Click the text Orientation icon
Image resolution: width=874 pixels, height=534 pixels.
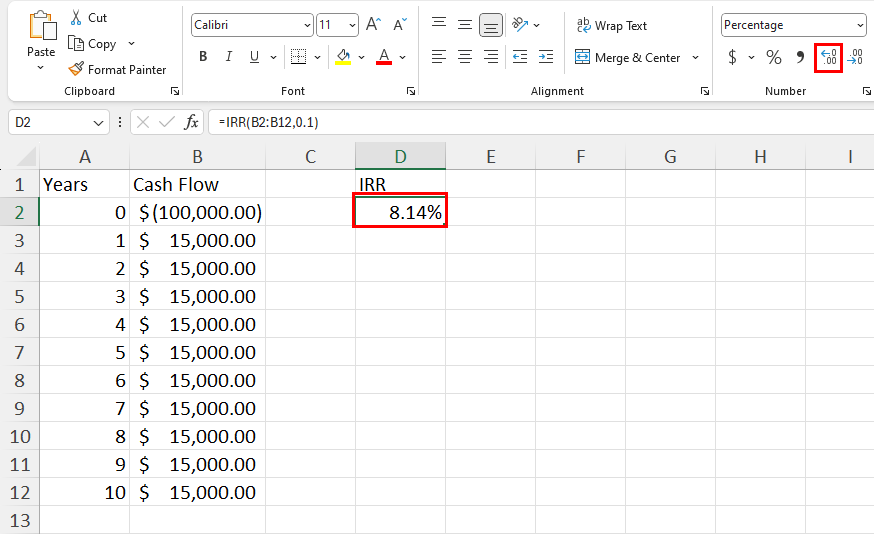click(520, 24)
